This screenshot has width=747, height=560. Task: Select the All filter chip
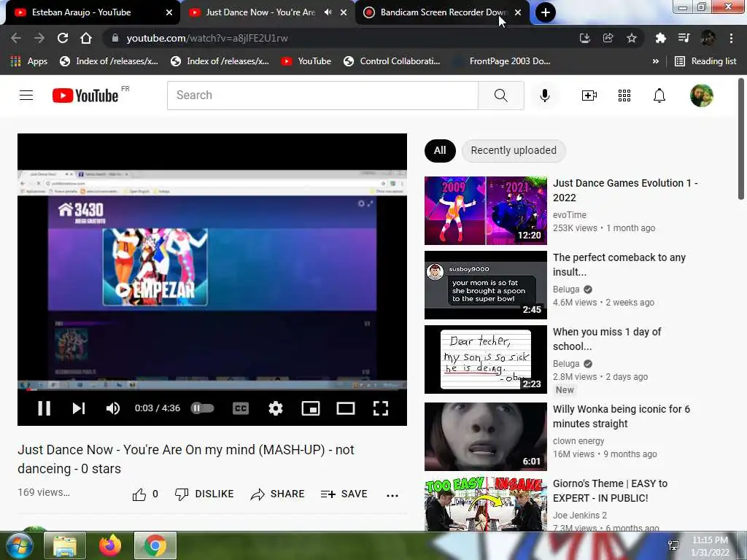(x=440, y=150)
